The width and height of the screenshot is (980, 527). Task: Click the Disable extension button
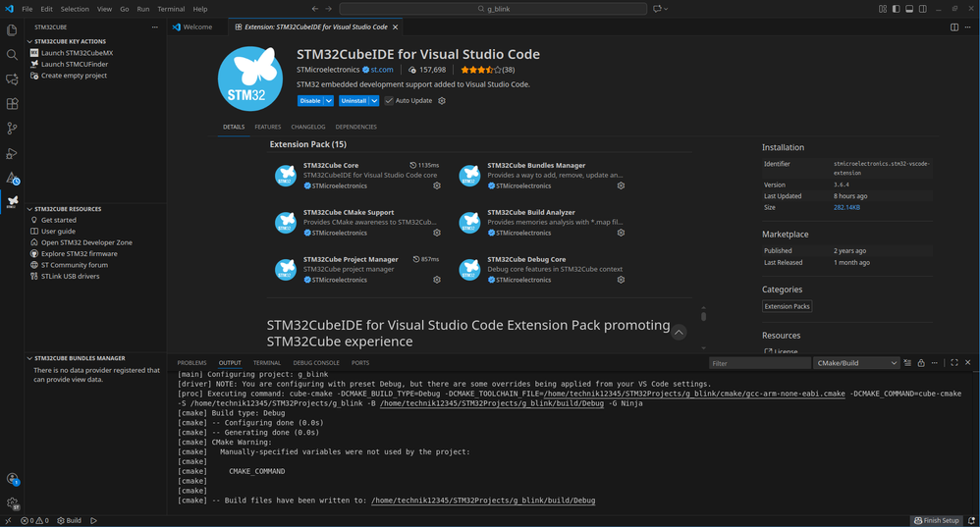tap(310, 100)
